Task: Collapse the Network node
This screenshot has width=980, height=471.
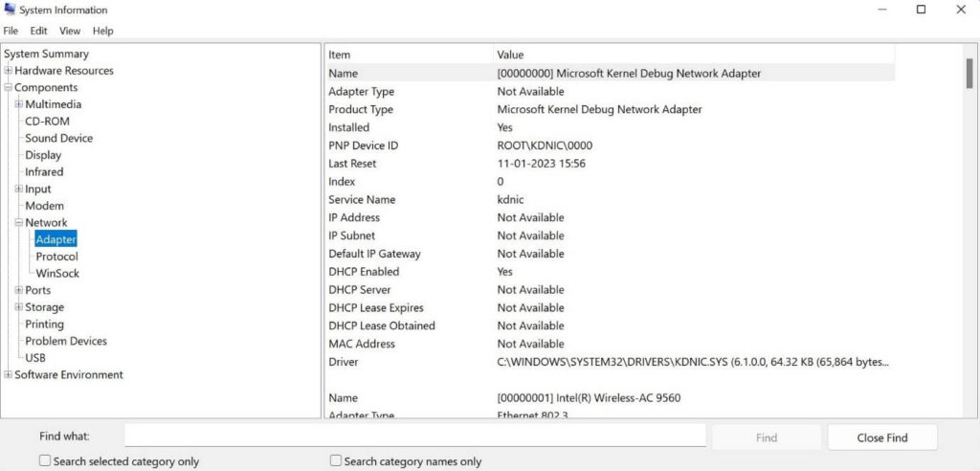Action: click(19, 223)
